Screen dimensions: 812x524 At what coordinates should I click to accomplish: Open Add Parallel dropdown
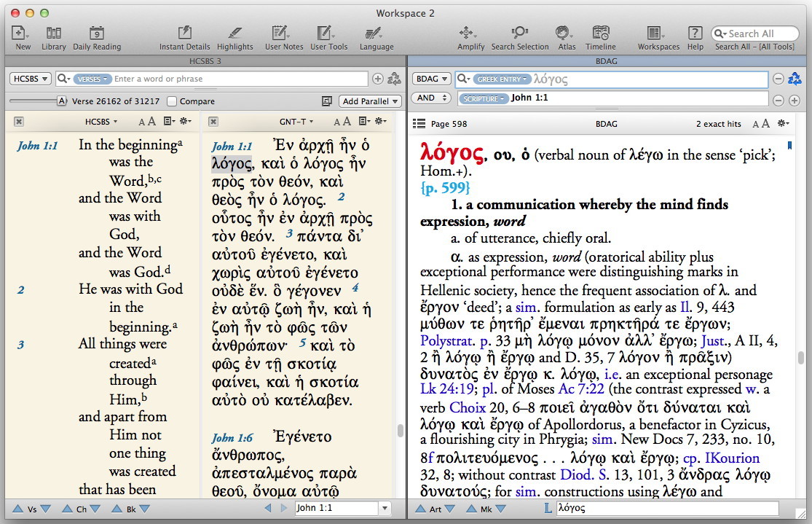click(370, 101)
